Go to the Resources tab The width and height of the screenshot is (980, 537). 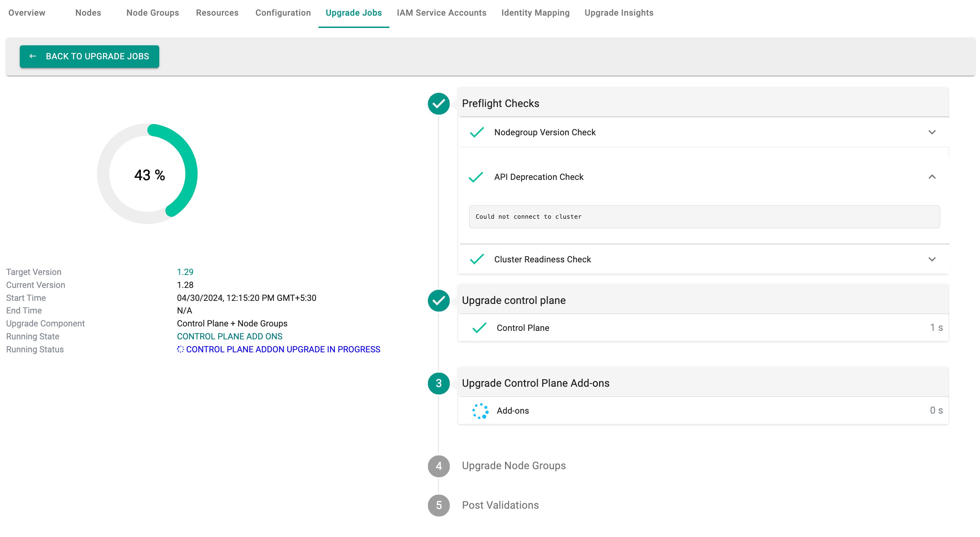(x=217, y=13)
